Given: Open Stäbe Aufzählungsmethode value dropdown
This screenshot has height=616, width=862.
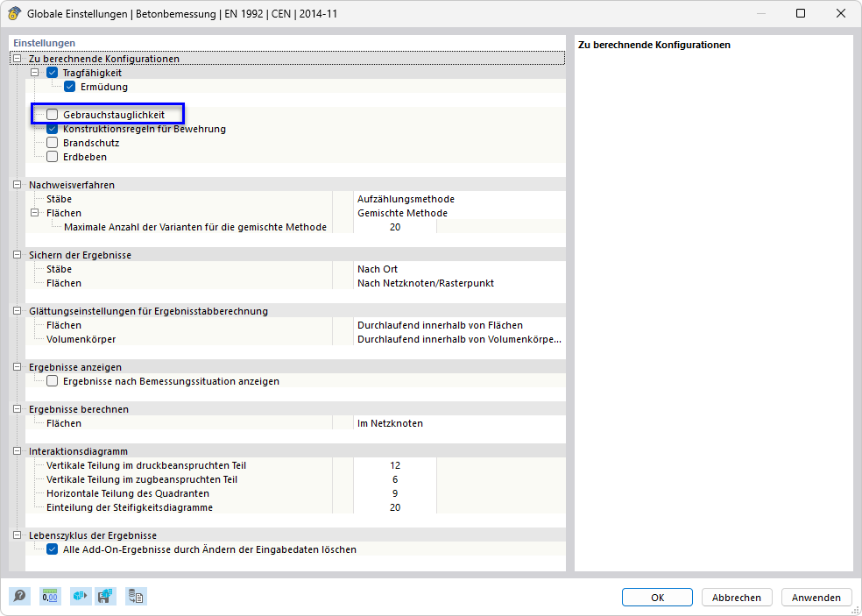Looking at the screenshot, I should point(459,199).
